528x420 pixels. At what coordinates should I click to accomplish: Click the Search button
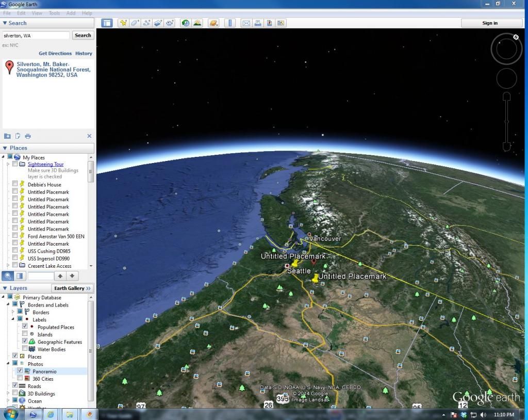(83, 36)
